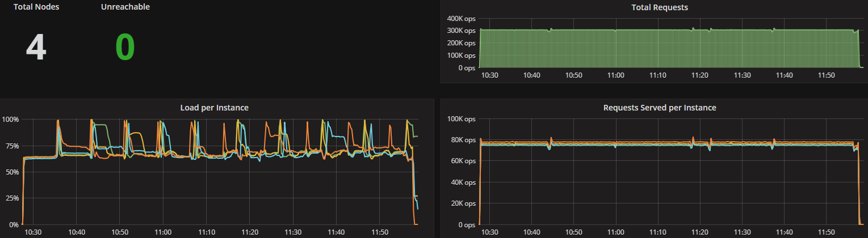Click the 100% label on the Load axis
Image resolution: width=868 pixels, height=238 pixels.
pyautogui.click(x=11, y=120)
